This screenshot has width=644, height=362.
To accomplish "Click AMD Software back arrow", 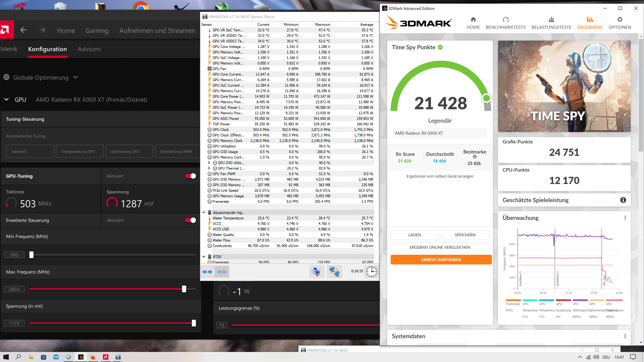I will (23, 30).
